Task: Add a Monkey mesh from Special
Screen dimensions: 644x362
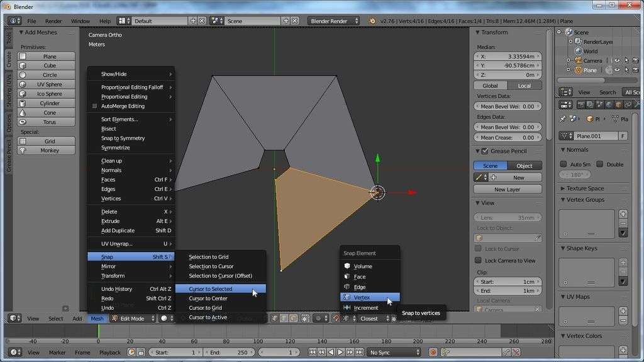Action: click(x=49, y=150)
